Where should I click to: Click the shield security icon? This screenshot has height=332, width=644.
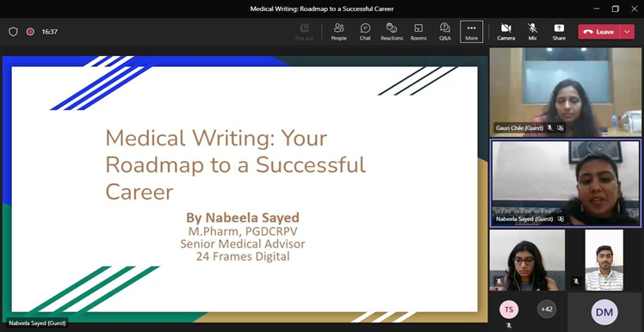tap(13, 32)
